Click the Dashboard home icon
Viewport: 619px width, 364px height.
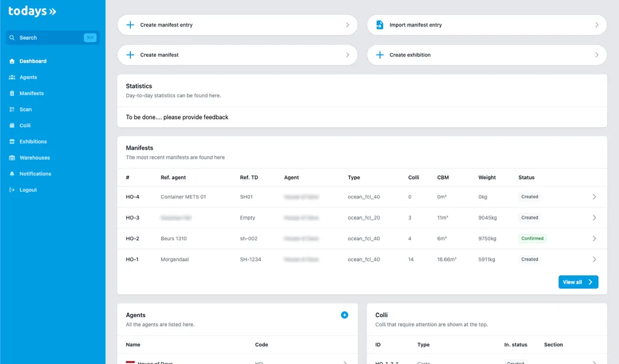12,61
